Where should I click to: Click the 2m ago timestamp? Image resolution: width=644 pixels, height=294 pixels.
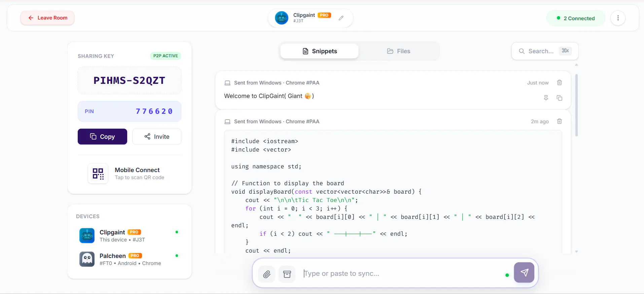[540, 122]
